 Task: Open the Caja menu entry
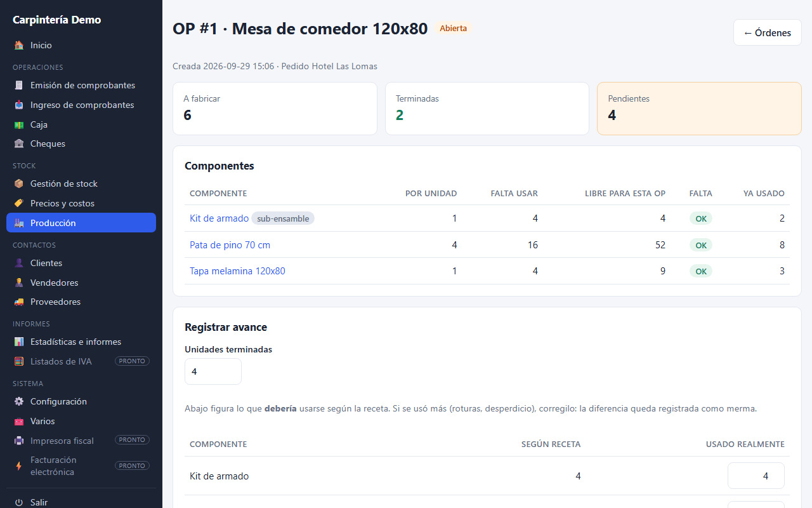pyautogui.click(x=81, y=124)
